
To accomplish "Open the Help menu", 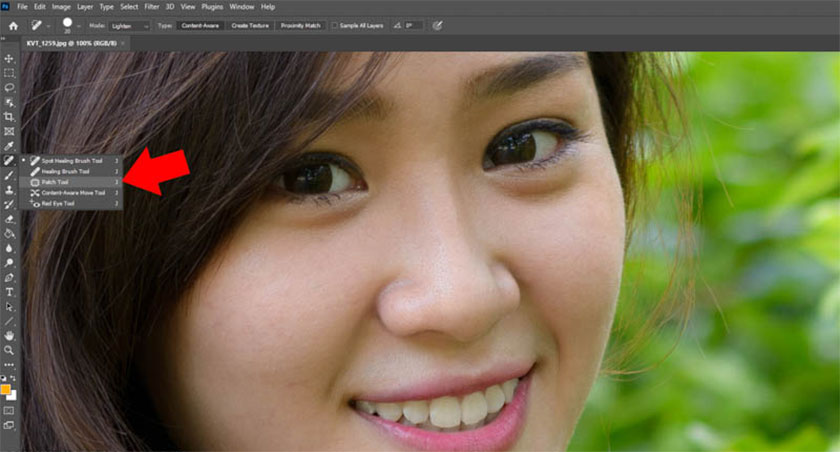I will (268, 7).
